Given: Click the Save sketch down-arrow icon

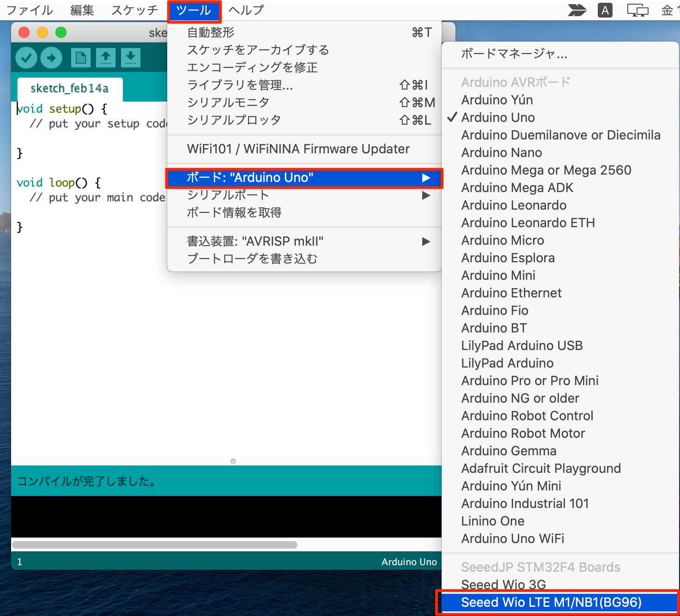Looking at the screenshot, I should [131, 57].
